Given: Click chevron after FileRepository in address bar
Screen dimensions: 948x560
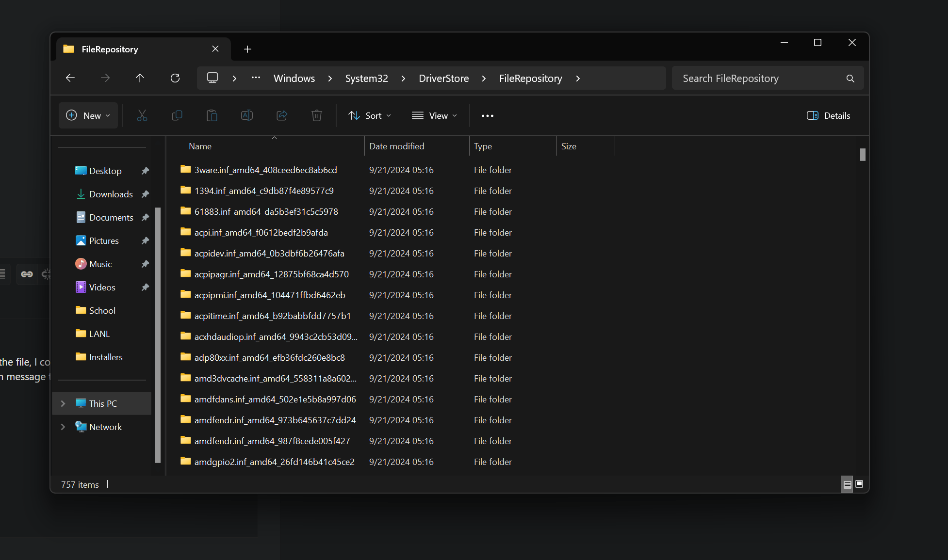Looking at the screenshot, I should pyautogui.click(x=578, y=79).
